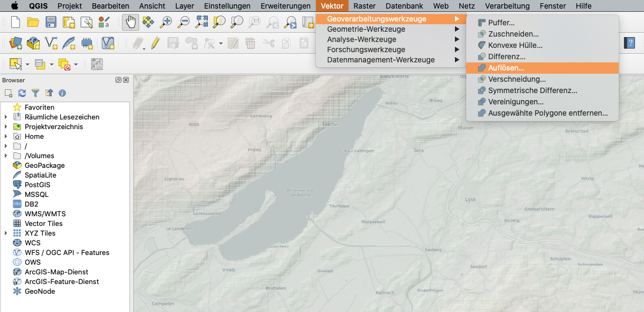Image resolution: width=644 pixels, height=312 pixels.
Task: Open the select features dropdown arrow
Action: (x=27, y=65)
